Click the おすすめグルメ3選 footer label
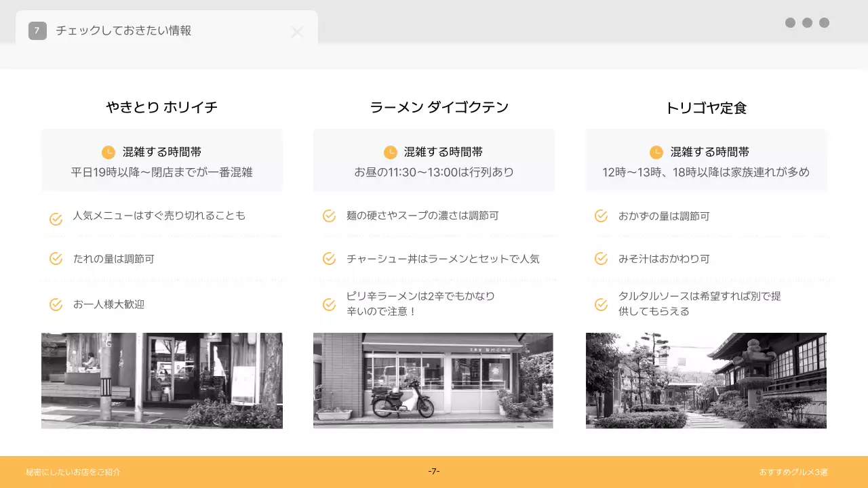The height and width of the screenshot is (488, 868). coord(793,472)
